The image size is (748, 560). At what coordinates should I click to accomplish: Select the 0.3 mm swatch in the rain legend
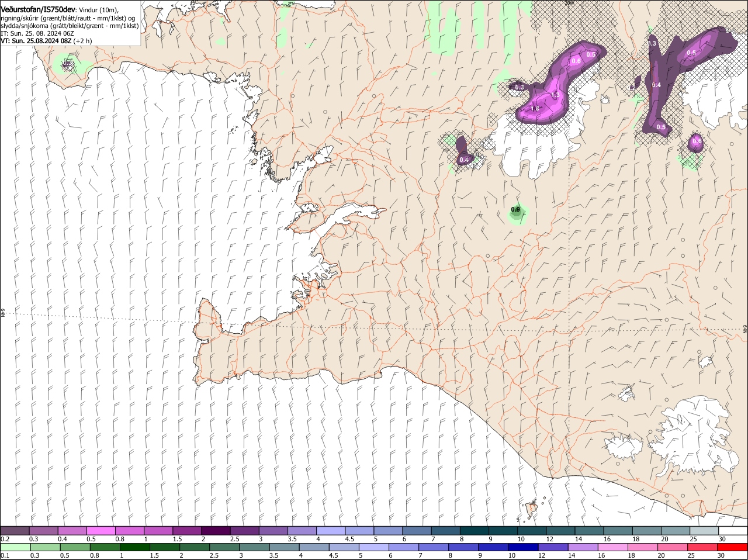tap(45, 547)
